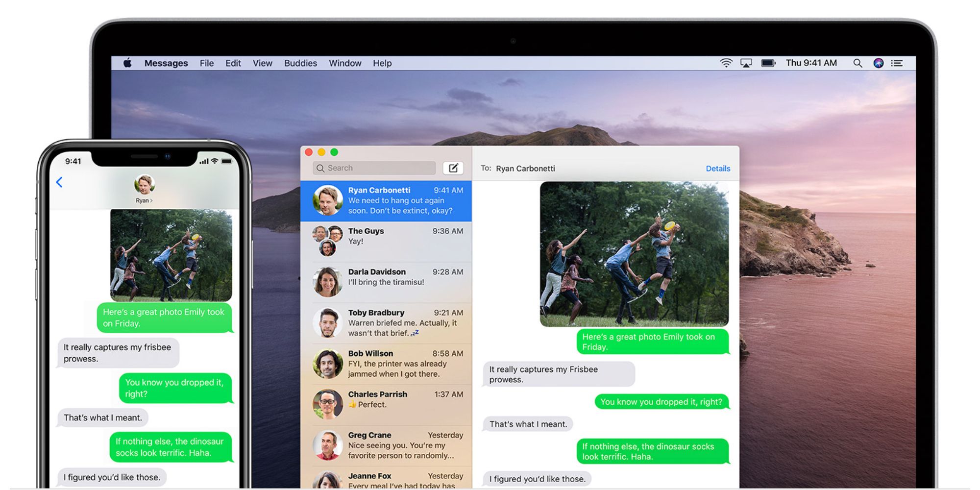Open the Apple menu
980x490 pixels.
pos(128,63)
